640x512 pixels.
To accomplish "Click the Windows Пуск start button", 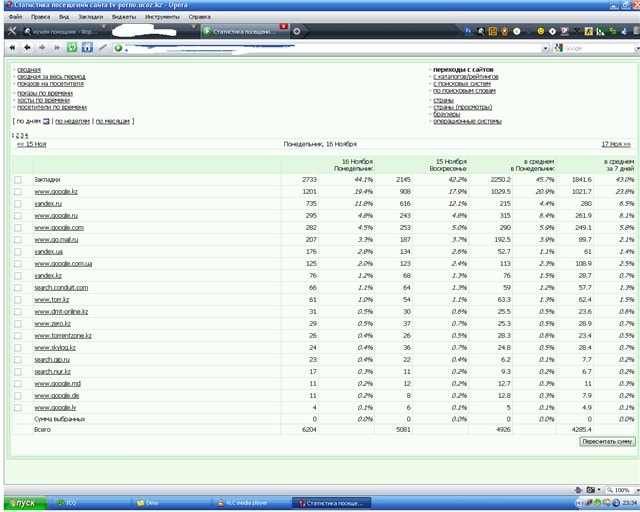I will click(25, 503).
